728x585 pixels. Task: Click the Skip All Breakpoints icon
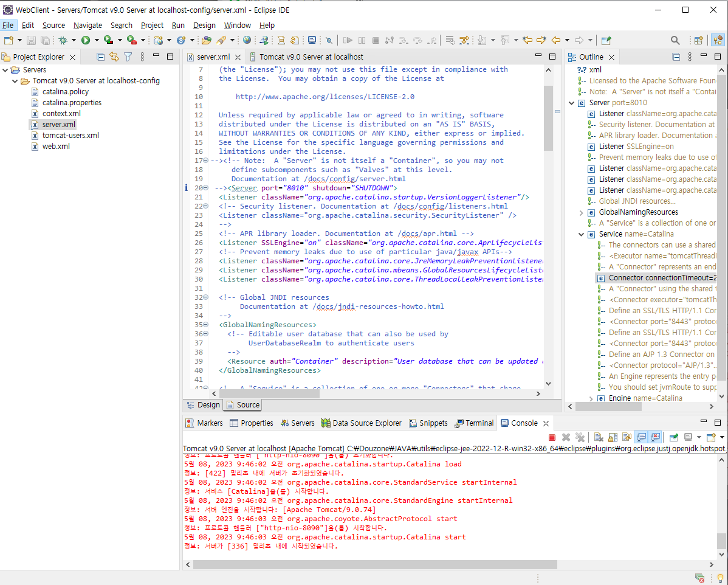[329, 40]
